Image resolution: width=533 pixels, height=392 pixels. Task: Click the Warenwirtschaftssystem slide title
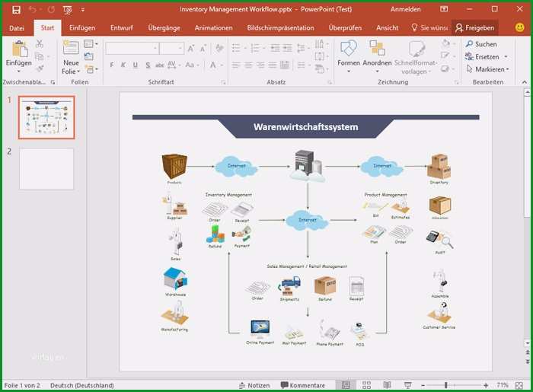point(305,126)
